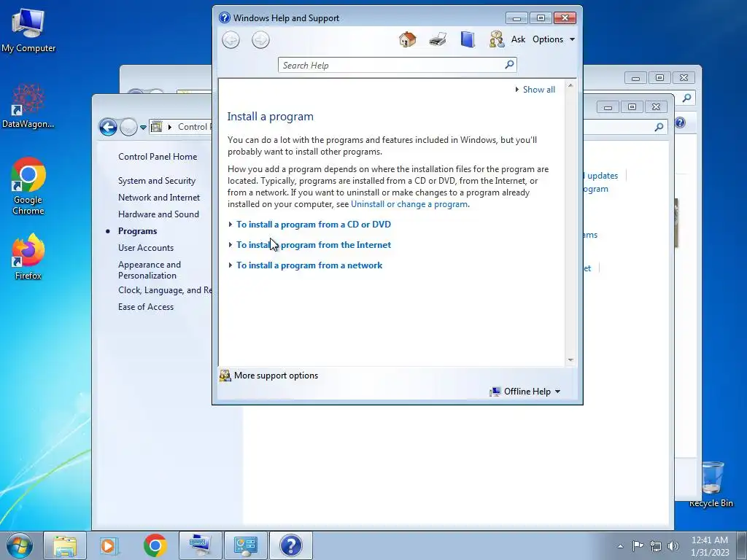Click the updates link in Control Panel window
Viewport: 747px width, 560px height.
pyautogui.click(x=602, y=176)
